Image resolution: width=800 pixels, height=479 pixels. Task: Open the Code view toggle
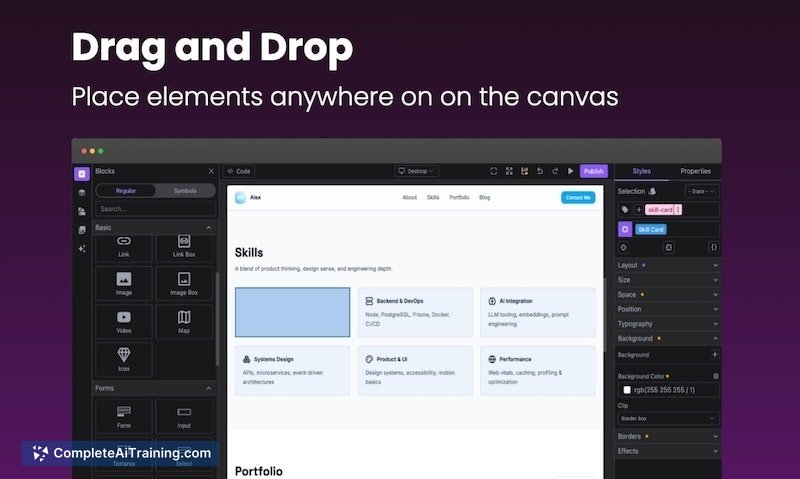click(238, 171)
